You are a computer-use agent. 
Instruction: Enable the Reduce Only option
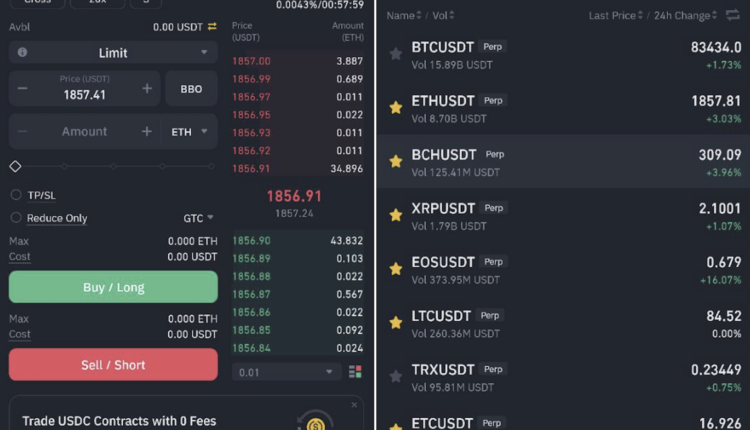[16, 218]
